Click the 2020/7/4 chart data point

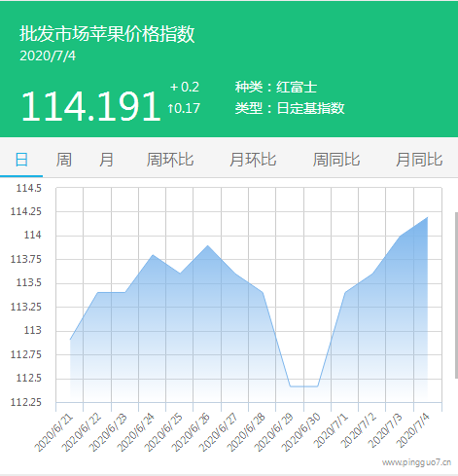pos(428,217)
